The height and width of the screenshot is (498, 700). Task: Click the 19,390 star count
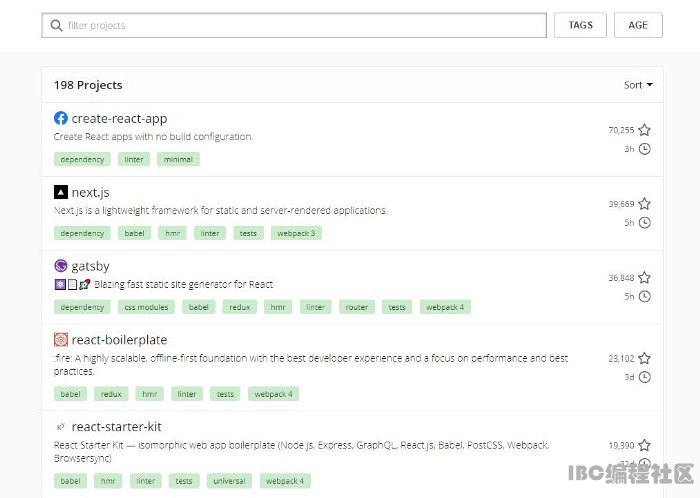[x=621, y=445]
